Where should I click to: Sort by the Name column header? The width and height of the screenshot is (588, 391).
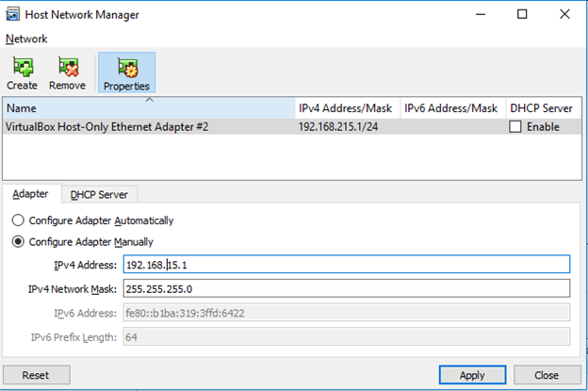coord(149,108)
